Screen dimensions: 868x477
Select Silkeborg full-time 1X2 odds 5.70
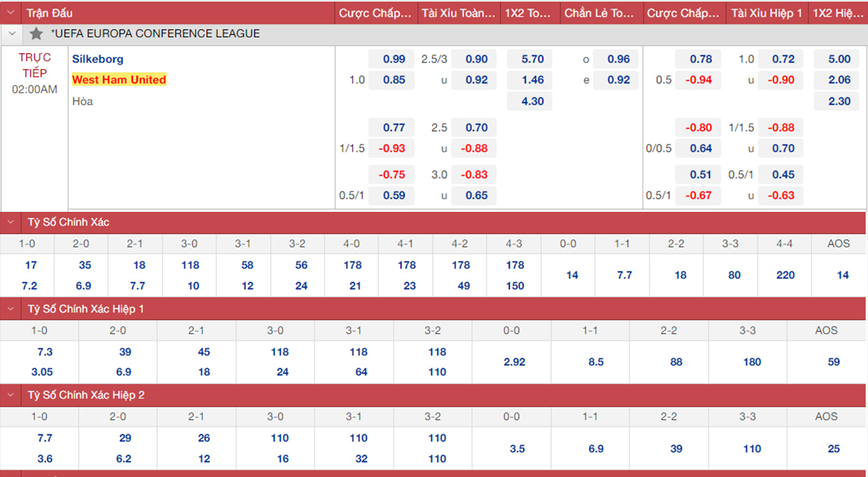pyautogui.click(x=532, y=59)
